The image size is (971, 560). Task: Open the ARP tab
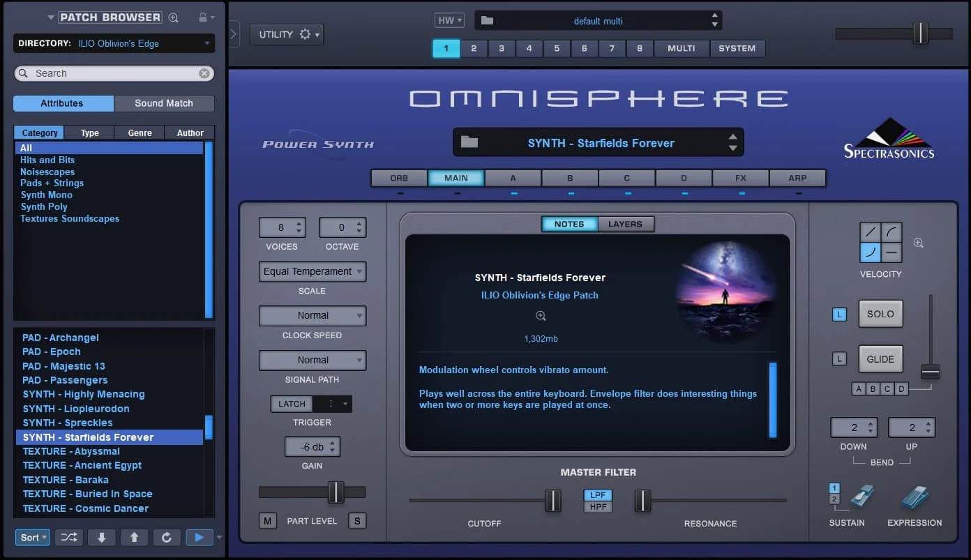797,178
